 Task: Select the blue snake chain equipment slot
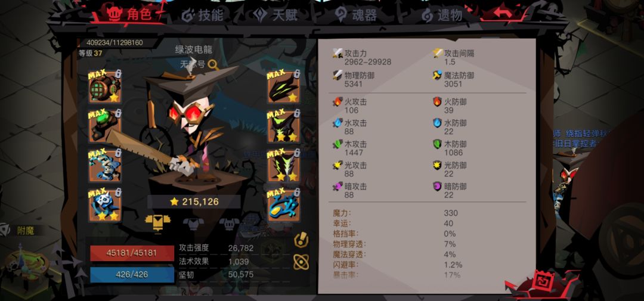(105, 166)
